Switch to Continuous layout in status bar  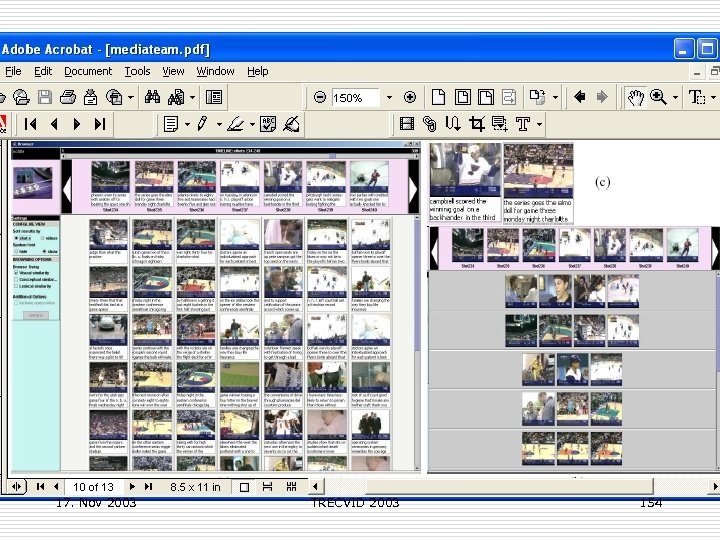(x=267, y=487)
